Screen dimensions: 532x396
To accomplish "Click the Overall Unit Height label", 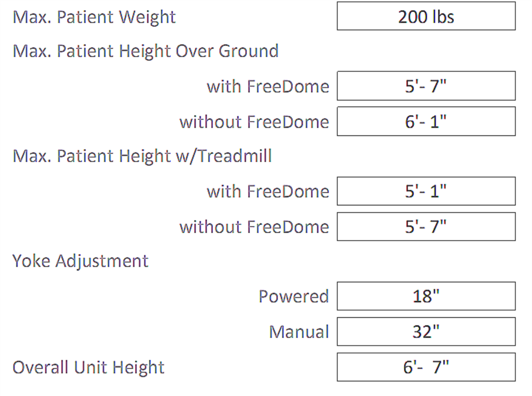I will (88, 367).
